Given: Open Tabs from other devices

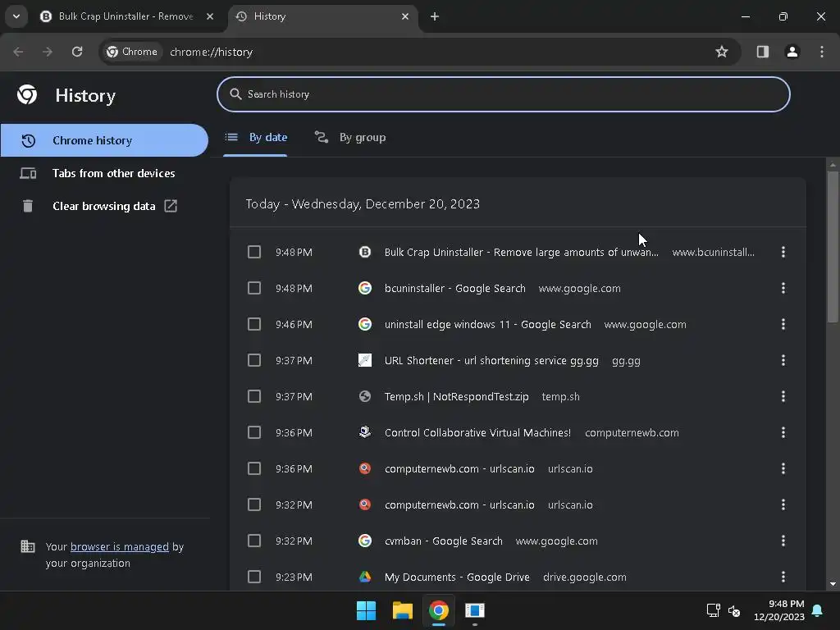Looking at the screenshot, I should (104, 173).
